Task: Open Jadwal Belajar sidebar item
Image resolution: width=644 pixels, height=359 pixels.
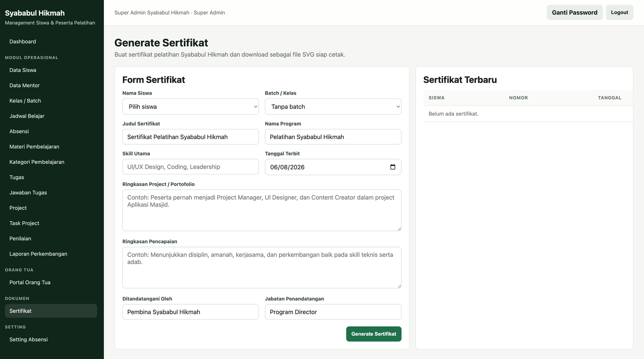Action: click(x=51, y=116)
